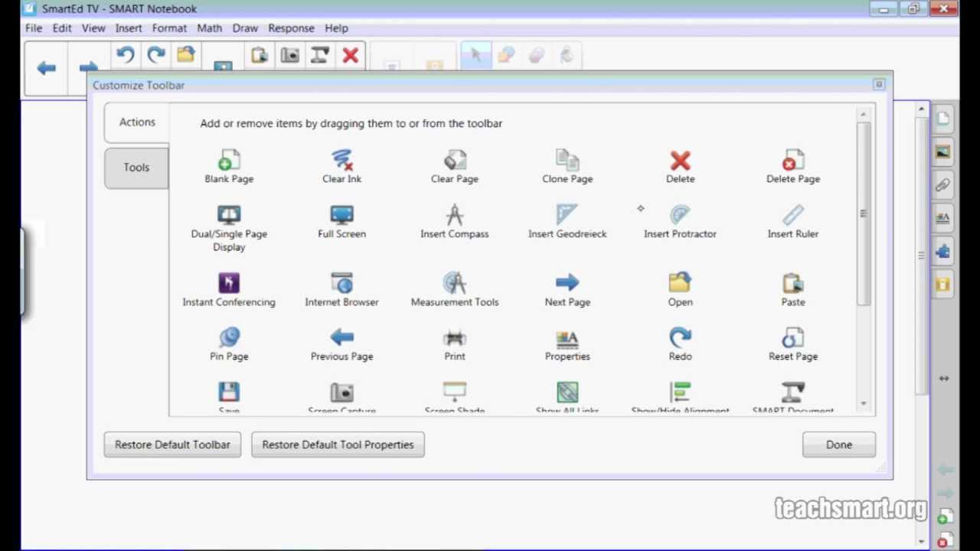Select the Reset Page icon
Screen dimensions: 980x551
[x=793, y=337]
